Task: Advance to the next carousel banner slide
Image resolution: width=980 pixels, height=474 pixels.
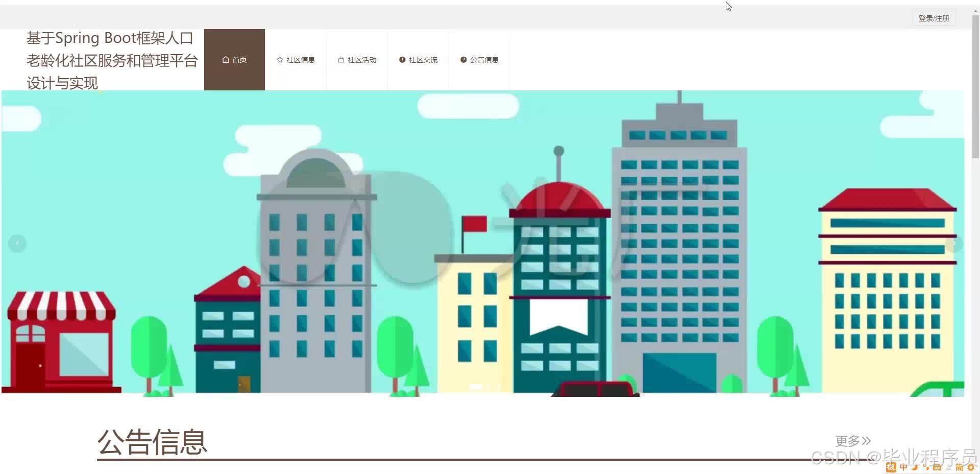Action: pyautogui.click(x=953, y=243)
